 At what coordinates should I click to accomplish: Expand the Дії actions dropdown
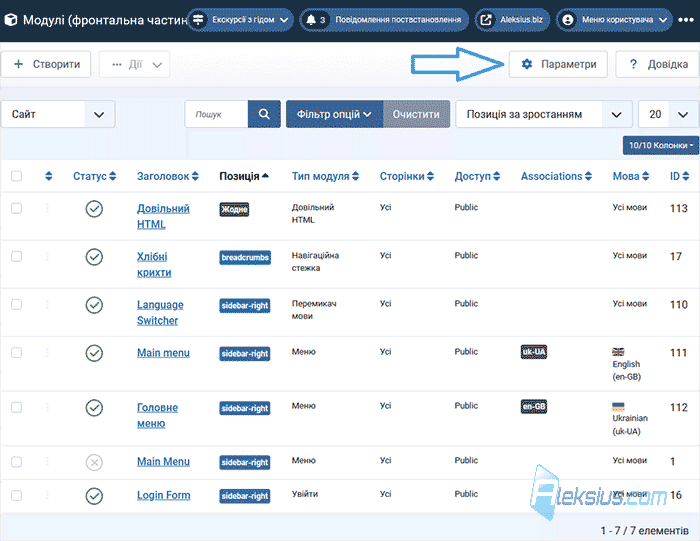click(134, 64)
